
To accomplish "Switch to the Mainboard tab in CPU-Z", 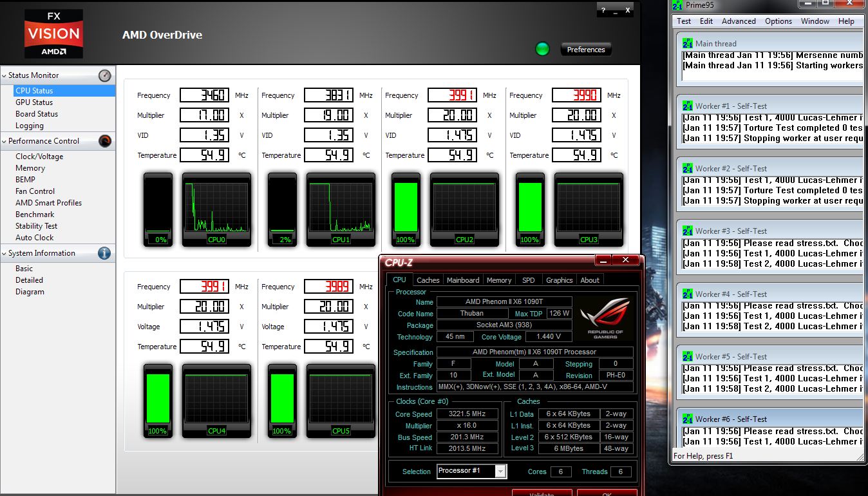I will [463, 280].
